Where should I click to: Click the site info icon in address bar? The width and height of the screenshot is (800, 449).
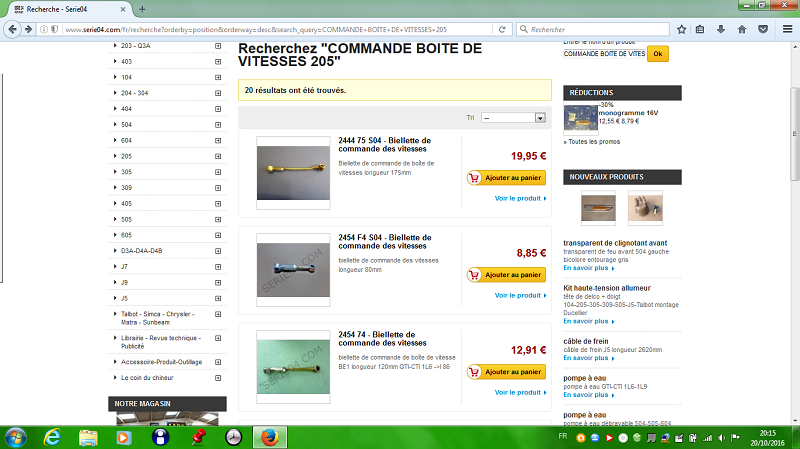coord(44,30)
